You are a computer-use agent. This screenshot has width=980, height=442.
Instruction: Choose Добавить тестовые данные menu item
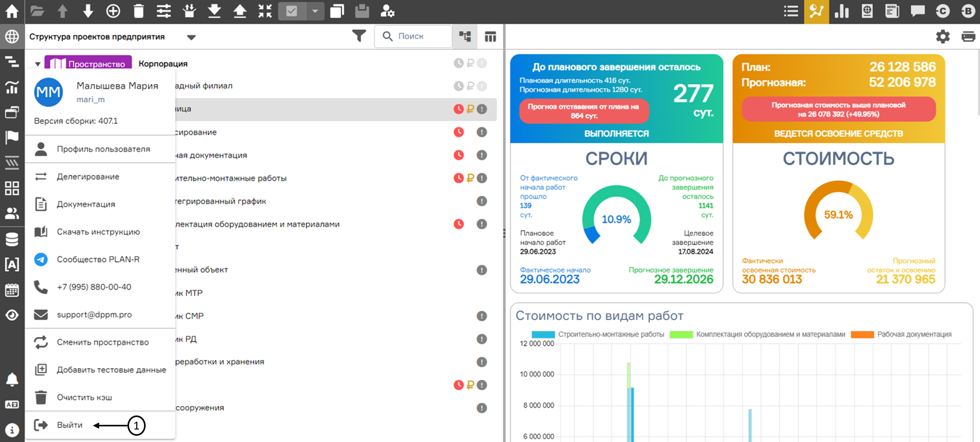click(100, 370)
